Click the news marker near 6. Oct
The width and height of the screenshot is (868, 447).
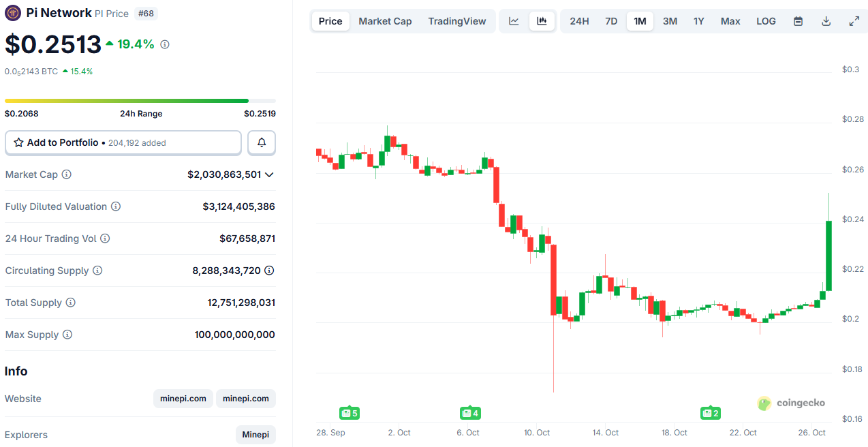(x=470, y=413)
